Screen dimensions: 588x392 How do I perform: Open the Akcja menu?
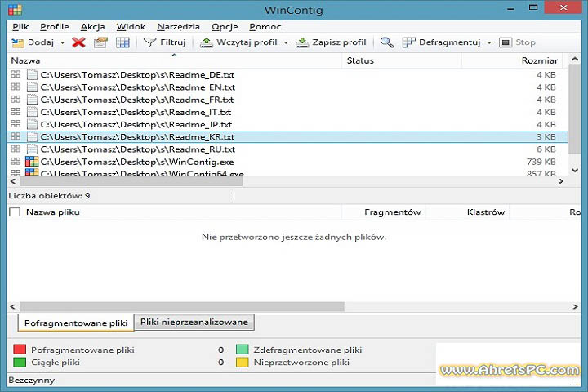(92, 27)
